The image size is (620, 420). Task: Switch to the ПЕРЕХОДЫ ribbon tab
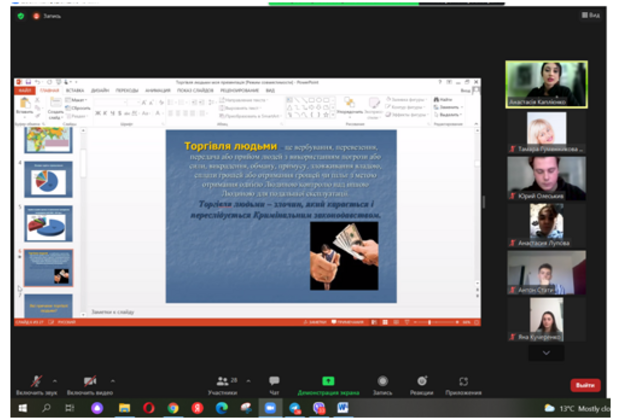(x=127, y=91)
